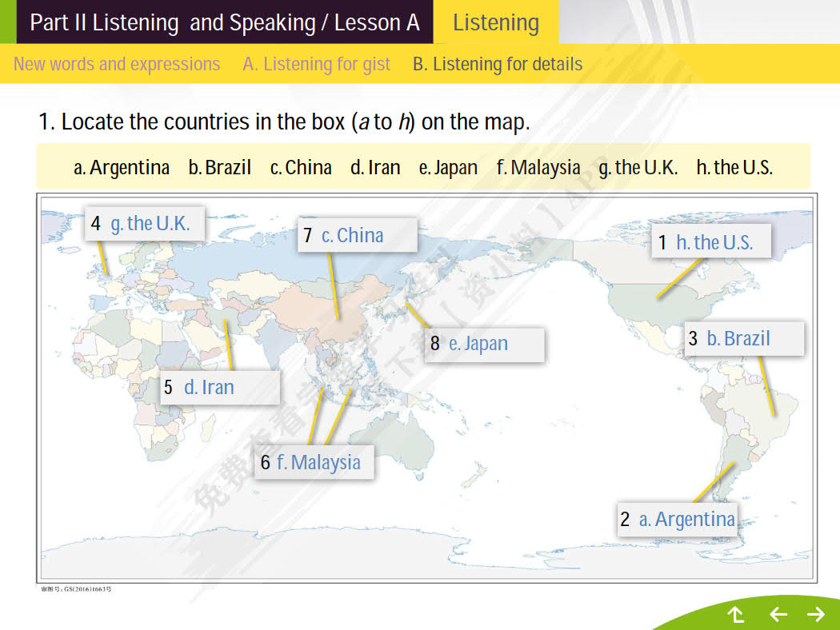Viewport: 840px width, 630px height.
Task: Click the '7 c. China' answer box
Action: tap(358, 235)
